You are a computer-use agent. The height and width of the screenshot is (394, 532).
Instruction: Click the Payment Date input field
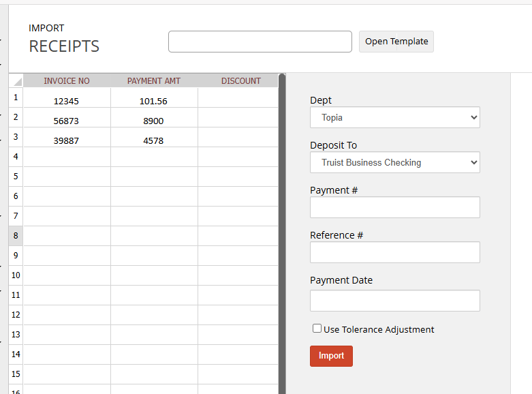tap(395, 301)
